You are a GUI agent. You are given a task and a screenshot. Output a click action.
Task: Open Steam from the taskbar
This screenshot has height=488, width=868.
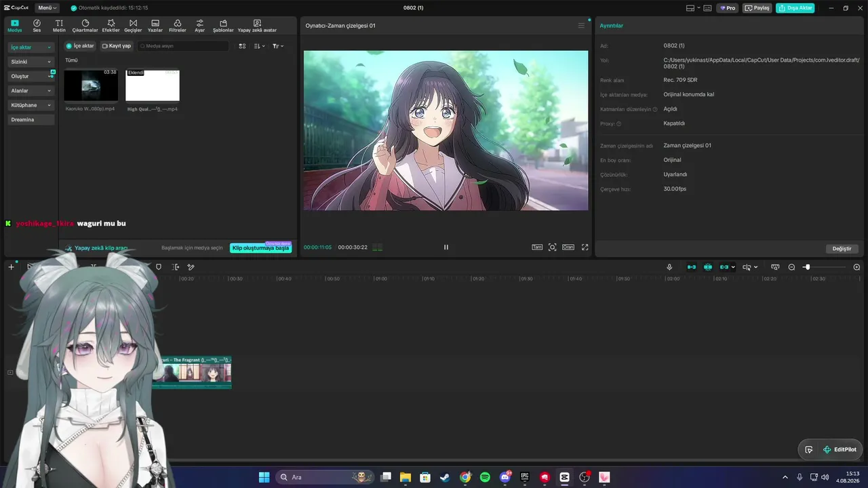pyautogui.click(x=445, y=477)
